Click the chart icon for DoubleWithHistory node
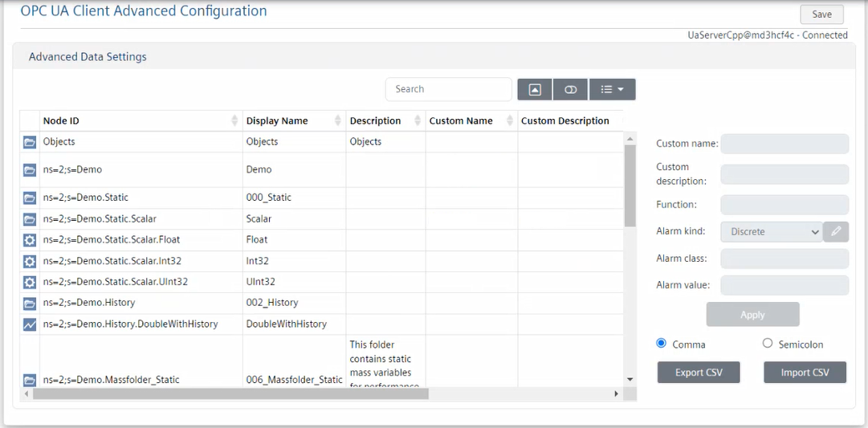The image size is (868, 428). coord(30,324)
